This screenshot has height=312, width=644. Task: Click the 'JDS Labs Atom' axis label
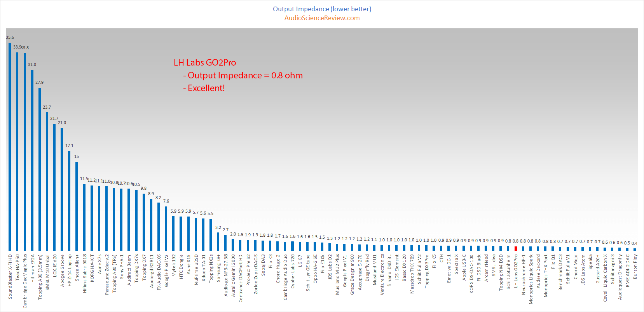pos(583,270)
